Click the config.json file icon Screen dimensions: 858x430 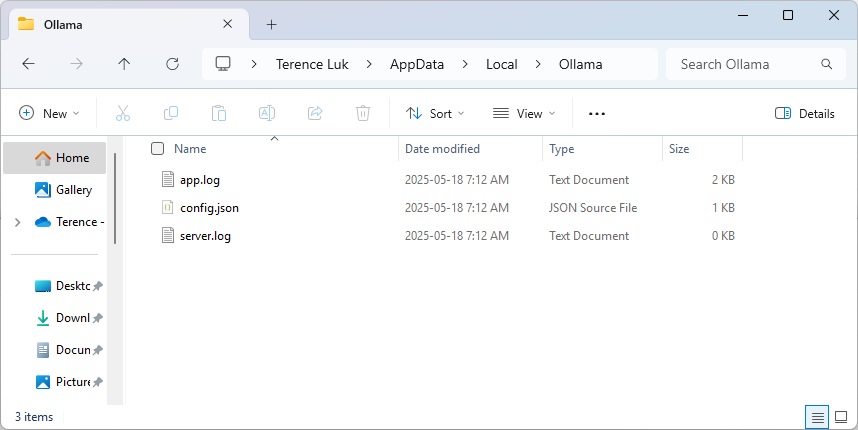click(168, 207)
